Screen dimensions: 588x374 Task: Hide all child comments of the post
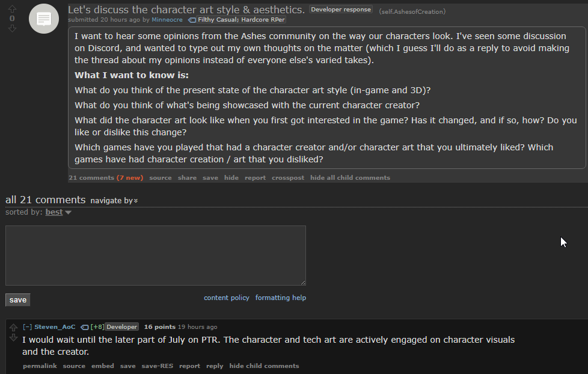coord(350,178)
